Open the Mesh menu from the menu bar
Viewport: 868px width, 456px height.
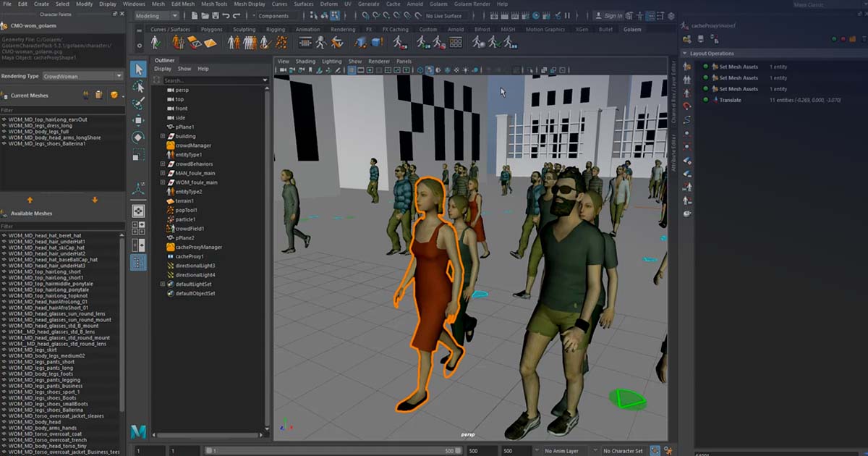tap(158, 4)
